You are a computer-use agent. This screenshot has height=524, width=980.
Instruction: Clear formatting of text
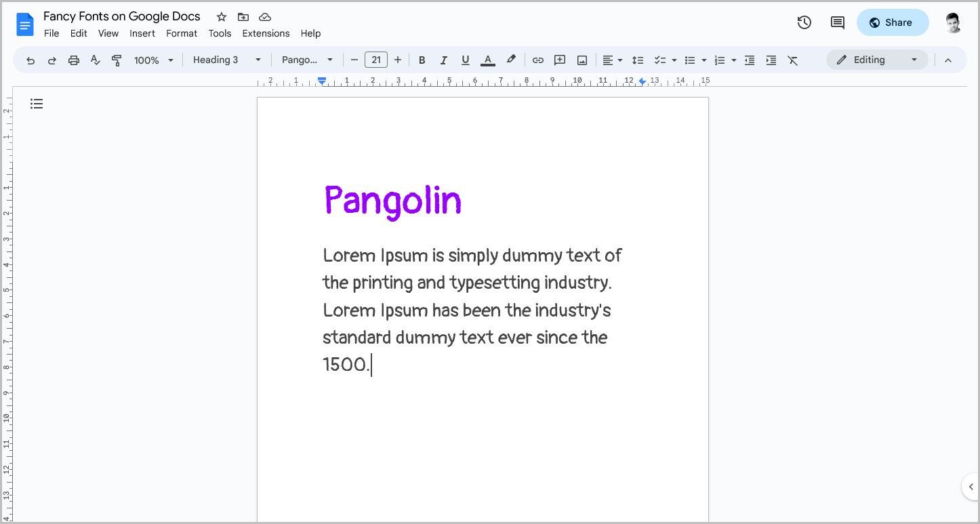[793, 60]
